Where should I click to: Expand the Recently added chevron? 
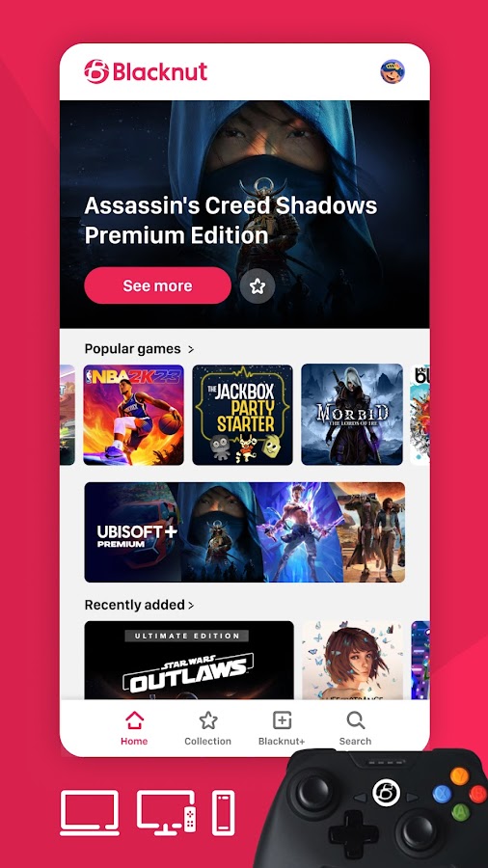point(191,605)
